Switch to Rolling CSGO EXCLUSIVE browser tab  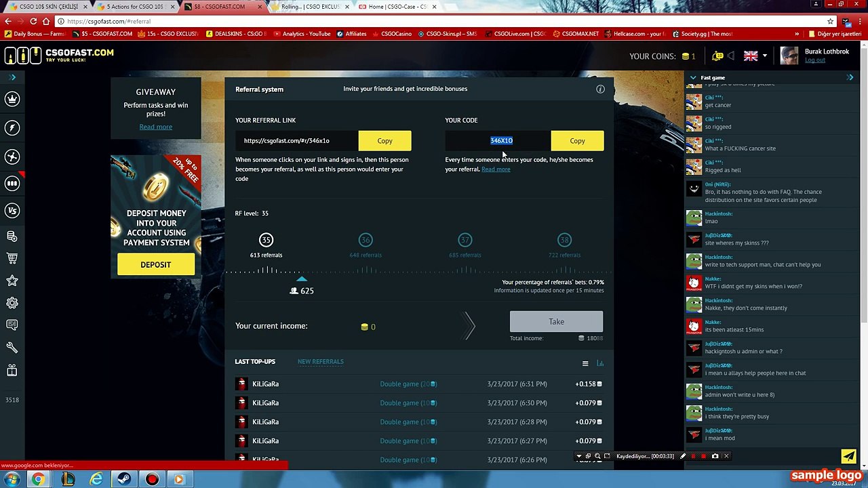point(310,7)
